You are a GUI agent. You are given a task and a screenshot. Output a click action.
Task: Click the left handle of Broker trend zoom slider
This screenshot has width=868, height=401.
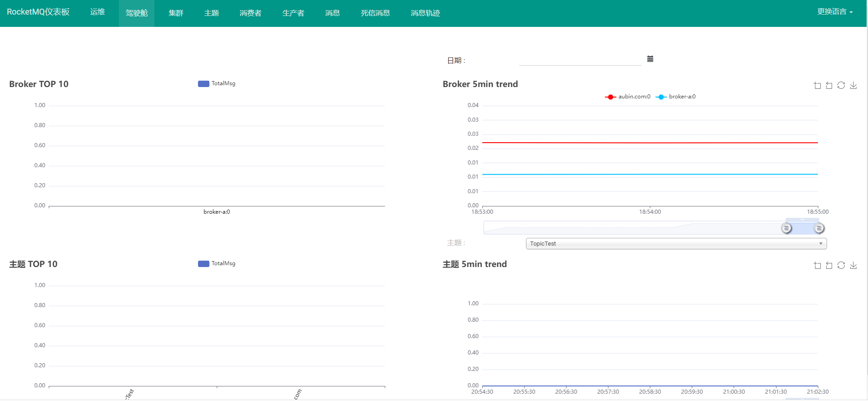click(x=786, y=228)
